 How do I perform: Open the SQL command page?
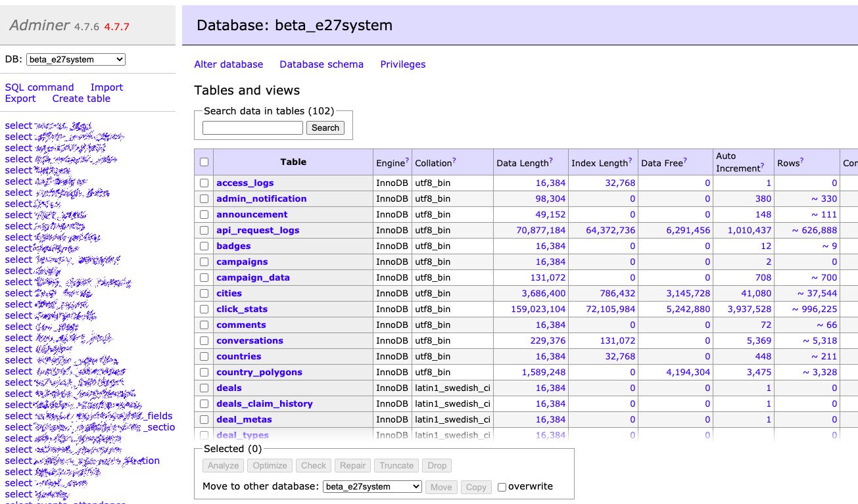pos(39,87)
